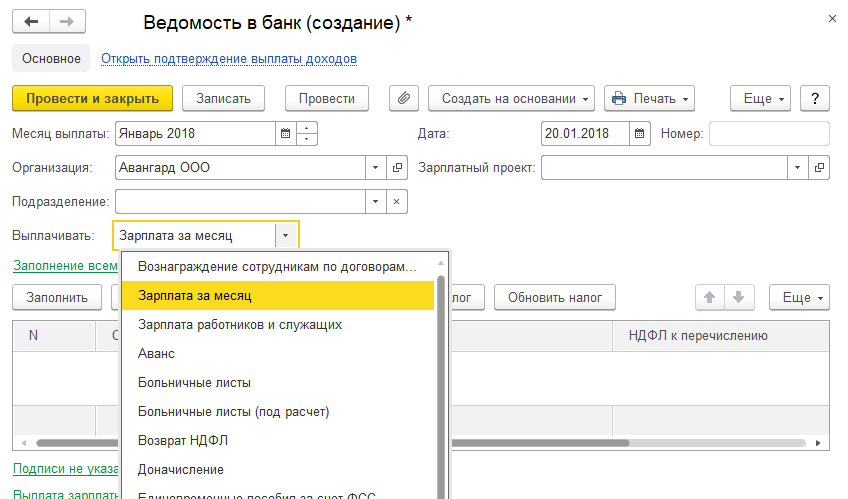Click the move row down arrow
The height and width of the screenshot is (499, 848).
point(738,297)
